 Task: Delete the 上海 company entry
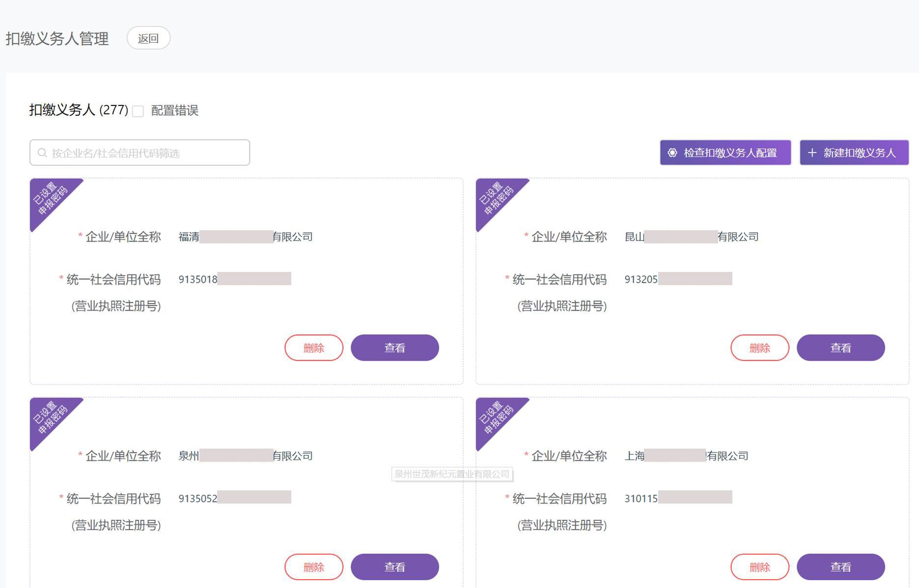pyautogui.click(x=760, y=567)
